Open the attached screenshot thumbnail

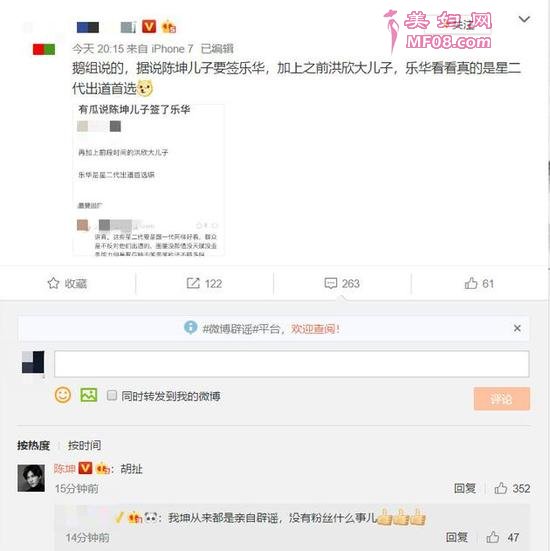coord(148,180)
